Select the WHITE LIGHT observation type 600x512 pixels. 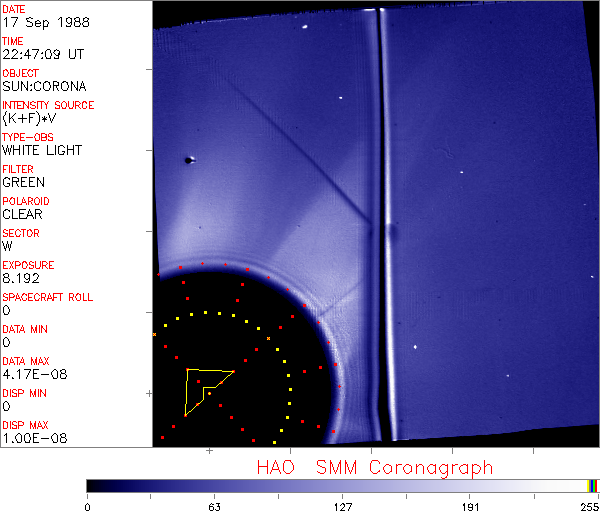point(42,150)
